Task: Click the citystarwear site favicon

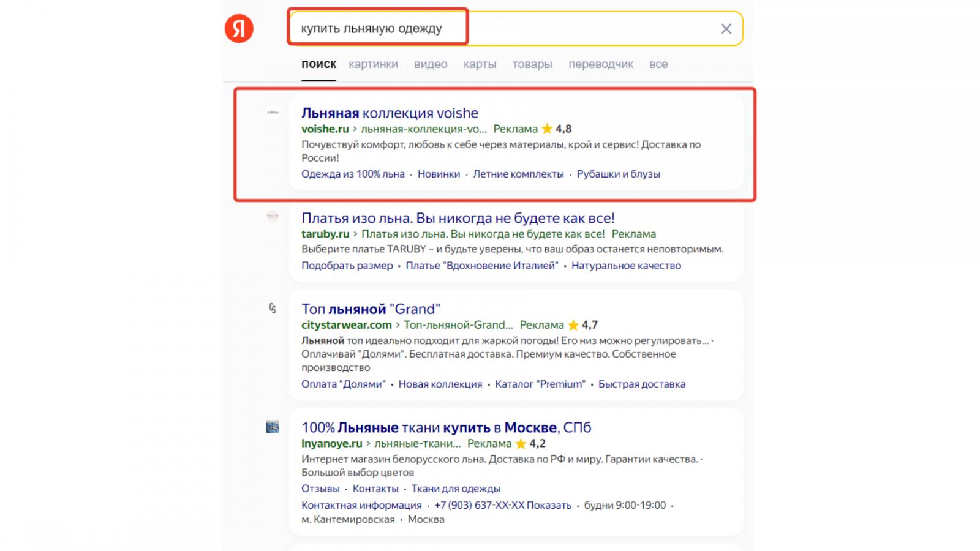Action: coord(273,309)
